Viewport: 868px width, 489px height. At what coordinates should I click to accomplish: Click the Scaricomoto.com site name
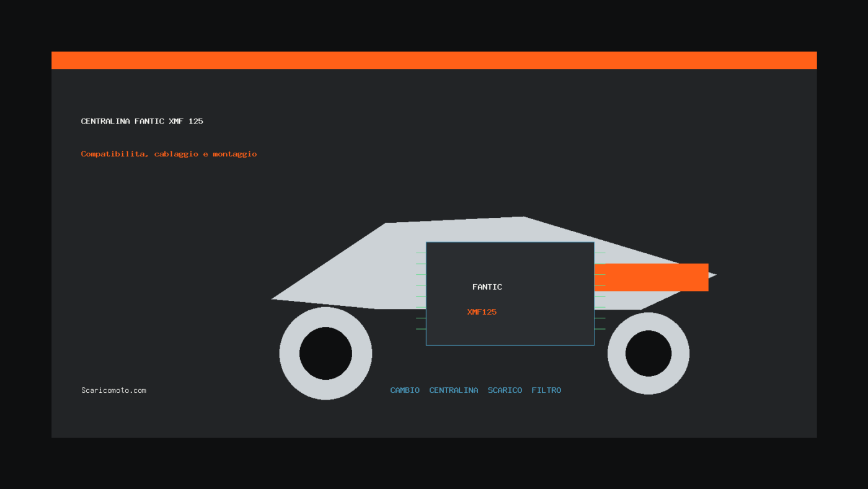113,390
